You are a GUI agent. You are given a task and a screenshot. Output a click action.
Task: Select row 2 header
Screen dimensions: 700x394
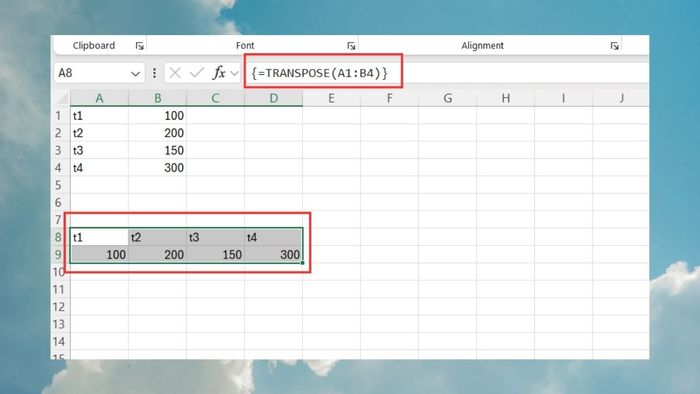pyautogui.click(x=59, y=133)
